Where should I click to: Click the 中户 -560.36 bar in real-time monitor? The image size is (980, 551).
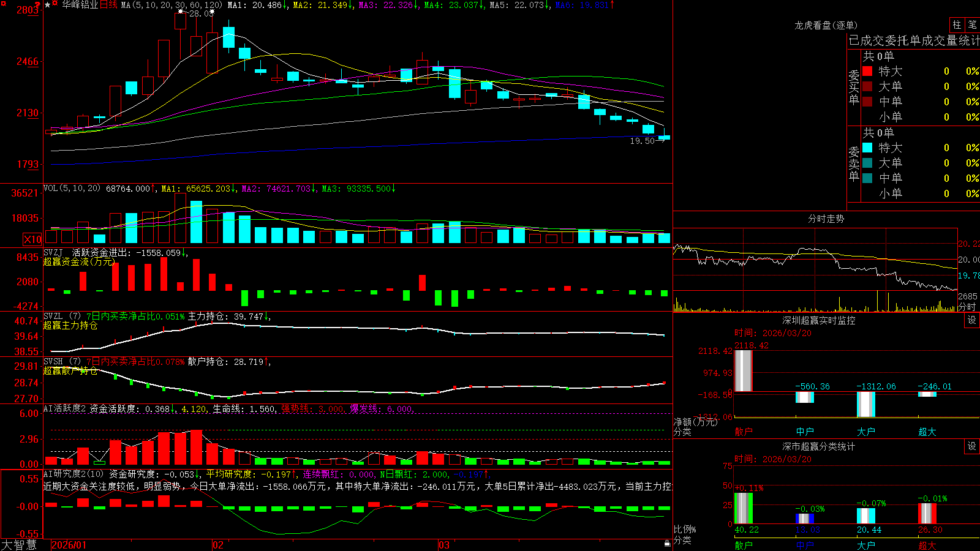tap(804, 397)
